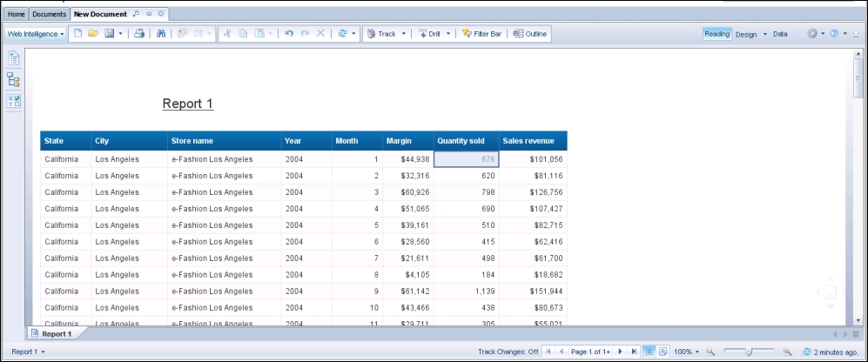
Task: Open the Document Summary side panel icon
Action: click(x=14, y=58)
